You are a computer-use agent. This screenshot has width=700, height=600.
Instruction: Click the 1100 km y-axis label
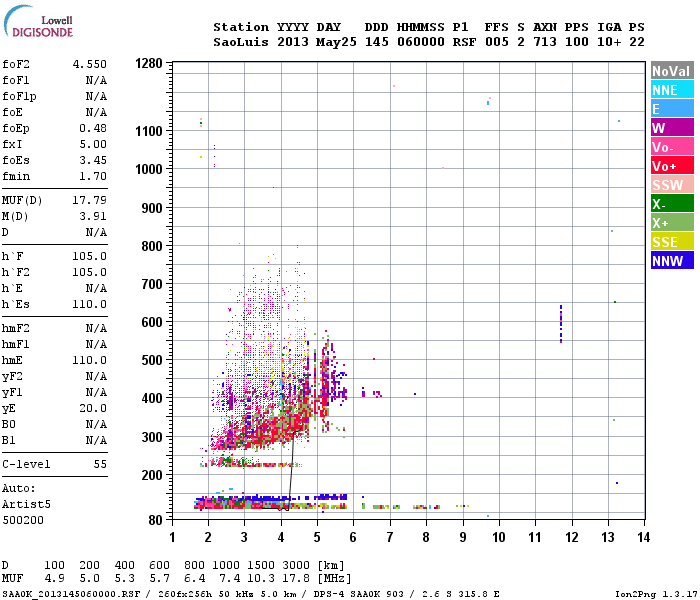pyautogui.click(x=149, y=131)
